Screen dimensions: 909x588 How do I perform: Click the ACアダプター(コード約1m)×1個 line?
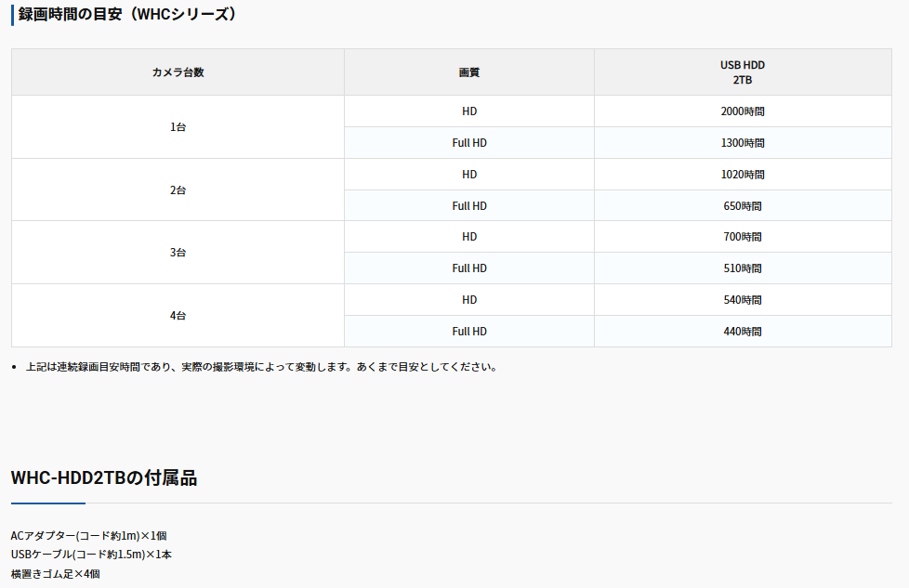pos(88,536)
